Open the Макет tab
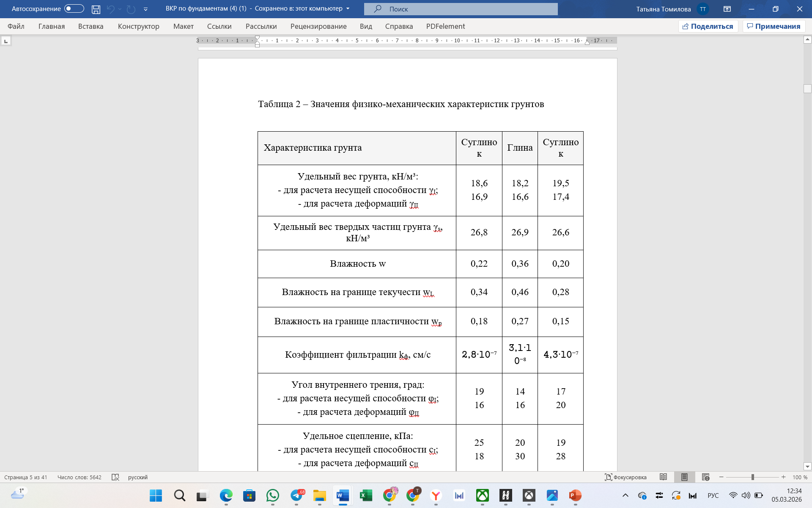Viewport: 812px width, 508px height. [184, 26]
